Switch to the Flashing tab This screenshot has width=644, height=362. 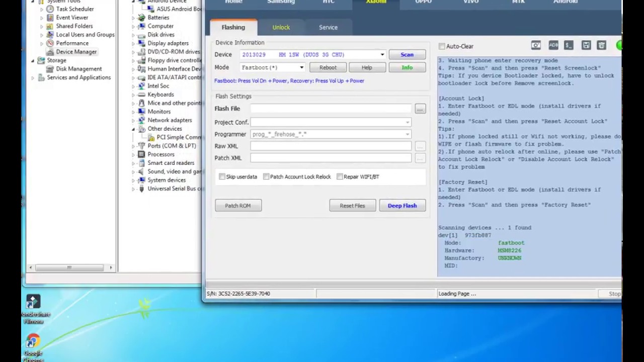point(233,27)
